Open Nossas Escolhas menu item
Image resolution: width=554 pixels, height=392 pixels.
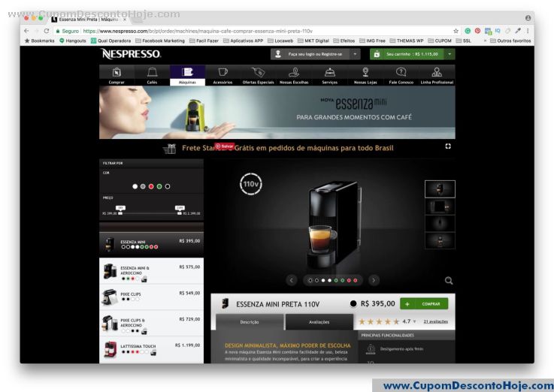pyautogui.click(x=294, y=75)
